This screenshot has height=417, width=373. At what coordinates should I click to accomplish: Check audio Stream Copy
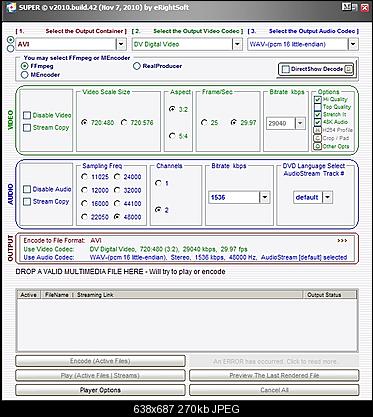coord(27,202)
